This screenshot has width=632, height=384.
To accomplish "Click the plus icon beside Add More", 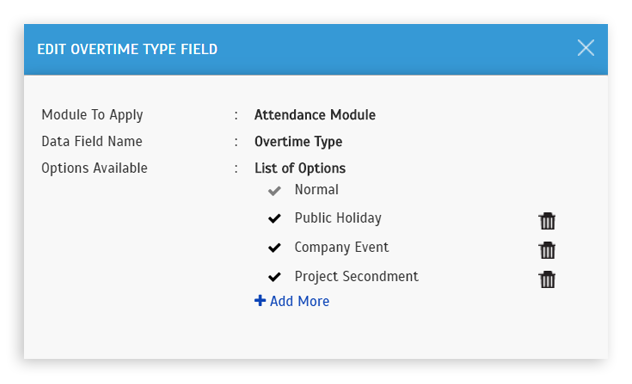I will pyautogui.click(x=260, y=301).
